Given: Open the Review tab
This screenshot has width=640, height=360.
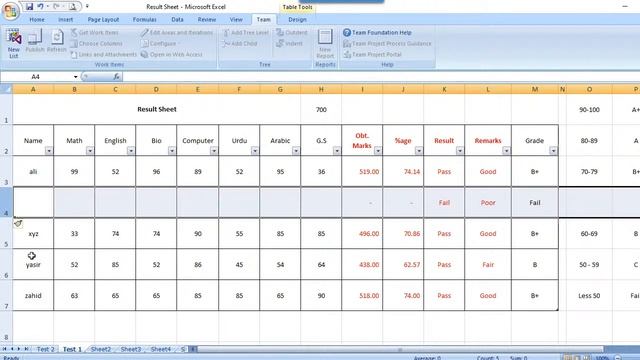Looking at the screenshot, I should tap(207, 19).
